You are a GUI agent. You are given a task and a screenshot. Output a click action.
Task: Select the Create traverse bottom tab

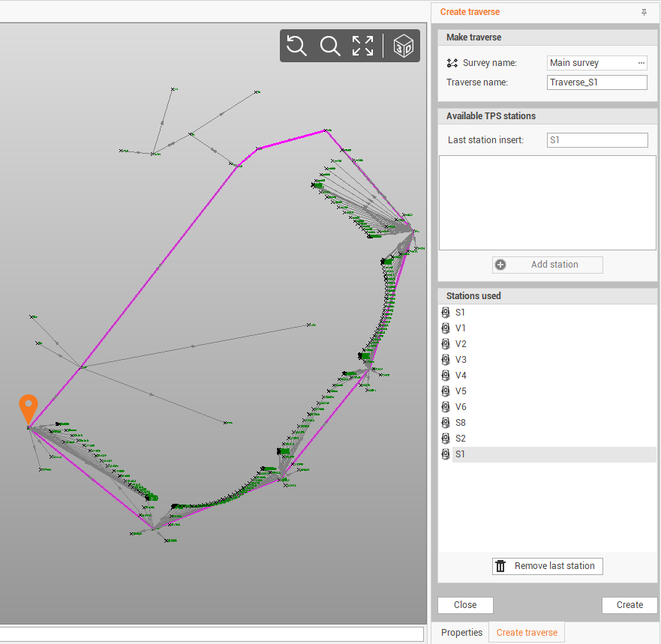coord(527,633)
